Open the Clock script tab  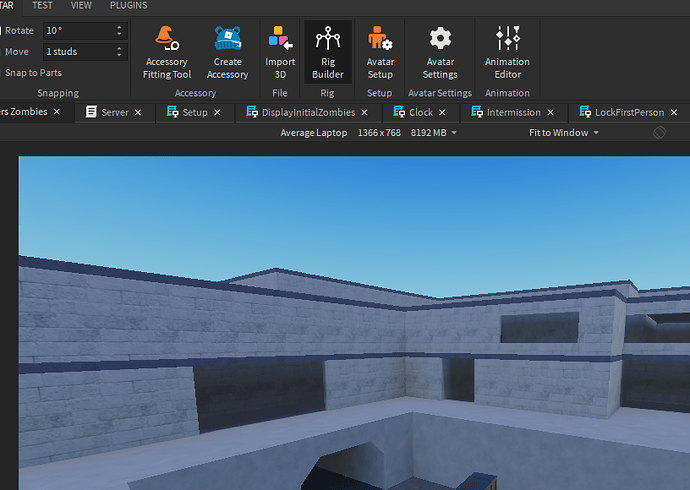421,112
